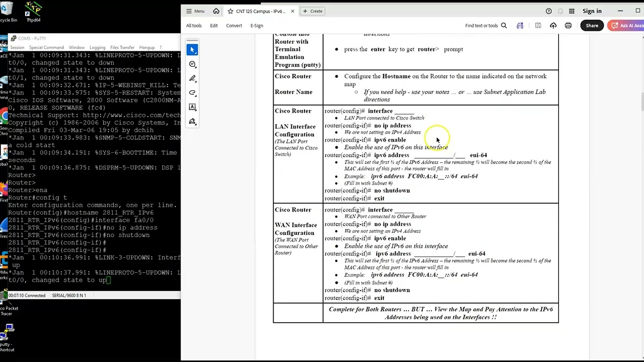This screenshot has width=644, height=362.
Task: Star the CNT 125 Campus document tab
Action: [x=230, y=11]
